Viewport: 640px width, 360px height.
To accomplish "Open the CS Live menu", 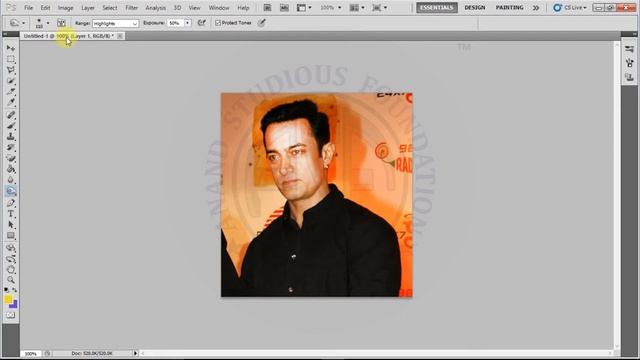I will [x=570, y=8].
